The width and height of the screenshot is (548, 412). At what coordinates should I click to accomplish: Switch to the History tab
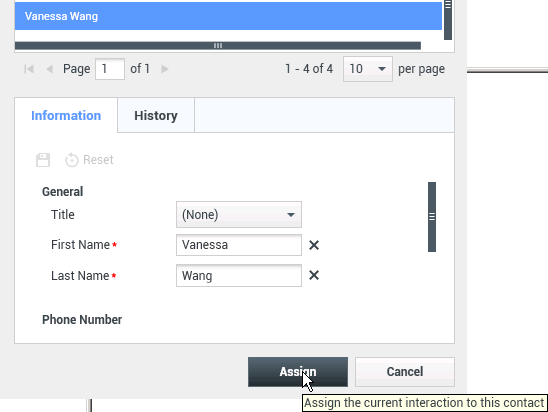coord(156,116)
